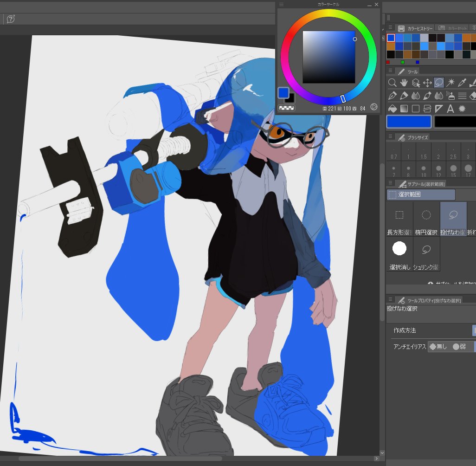The width and height of the screenshot is (476, 466).
Task: Select the Auto select magic wand tool
Action: (450, 83)
